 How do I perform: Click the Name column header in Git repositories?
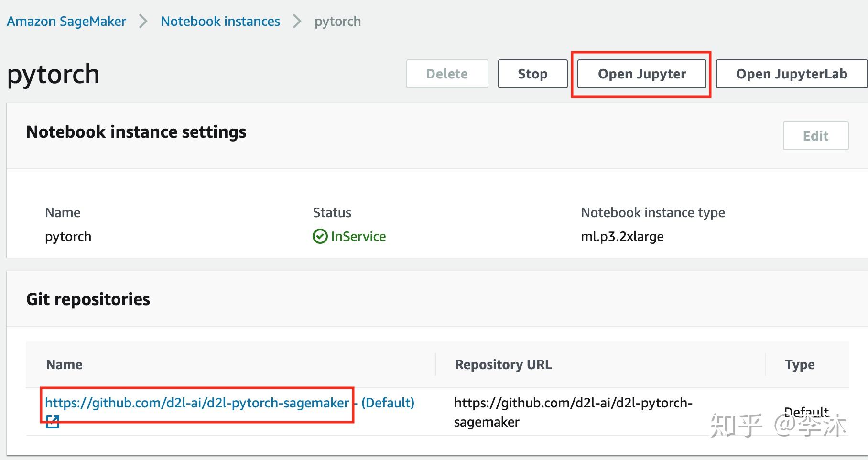click(64, 365)
